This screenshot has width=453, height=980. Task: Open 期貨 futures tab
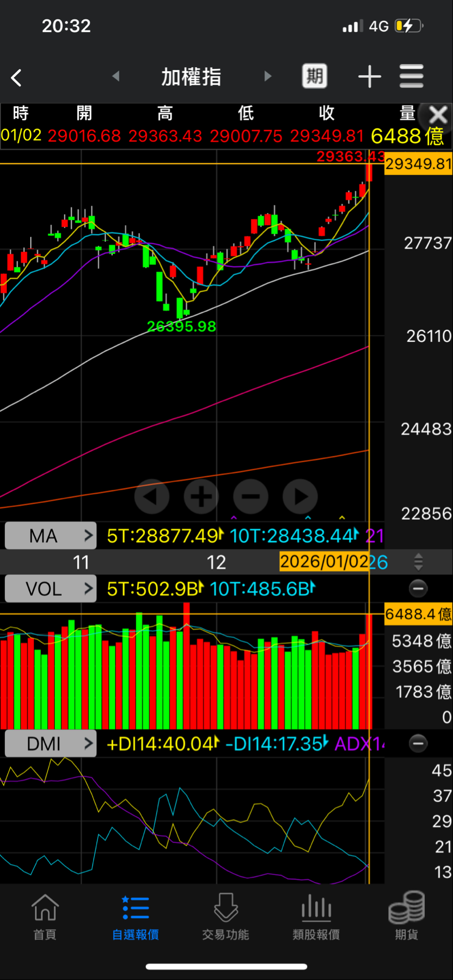[407, 917]
